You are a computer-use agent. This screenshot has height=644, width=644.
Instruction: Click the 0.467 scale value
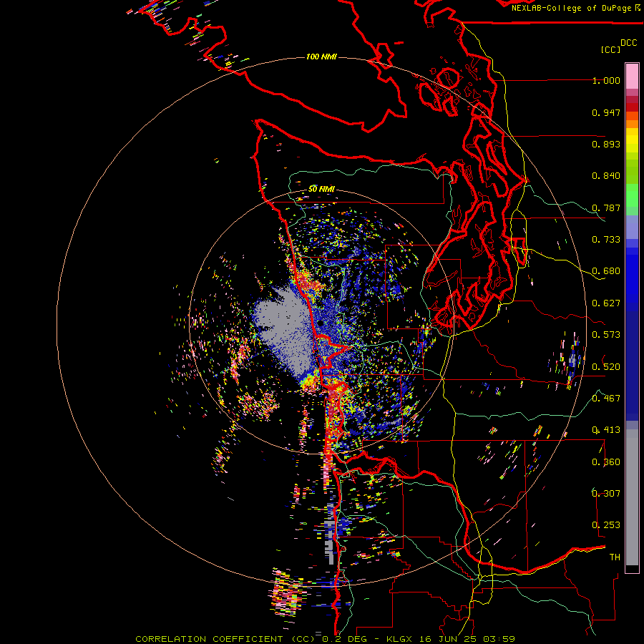[x=606, y=399]
